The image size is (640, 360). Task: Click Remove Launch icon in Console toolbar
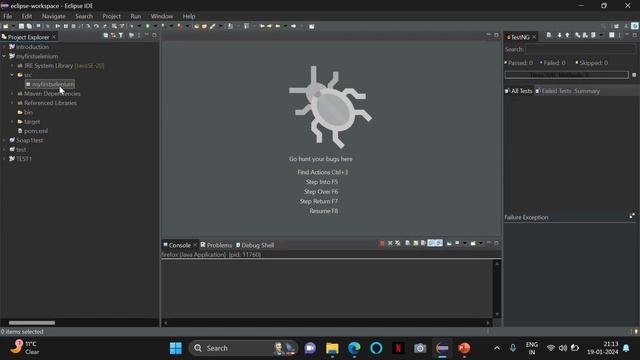pyautogui.click(x=390, y=243)
